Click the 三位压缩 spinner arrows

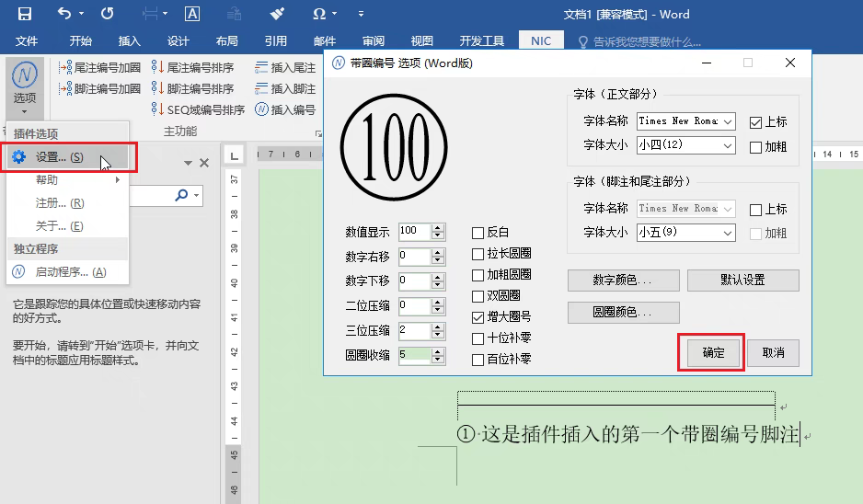[438, 331]
